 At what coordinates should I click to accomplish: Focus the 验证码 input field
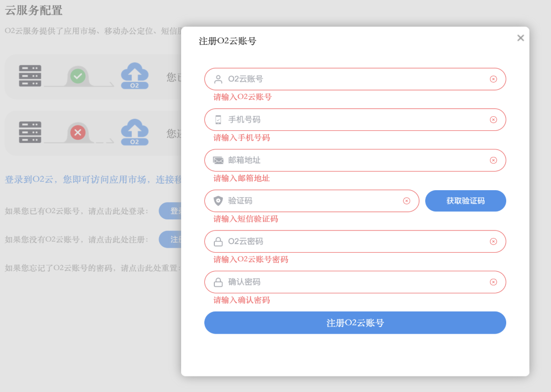coord(312,201)
